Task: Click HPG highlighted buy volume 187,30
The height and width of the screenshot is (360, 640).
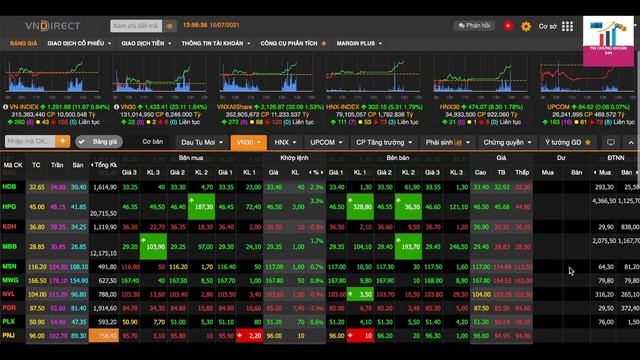Action: [x=202, y=207]
